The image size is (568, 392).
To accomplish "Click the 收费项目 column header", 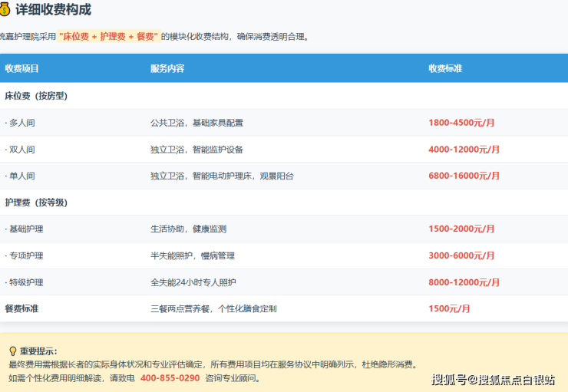I will tap(21, 68).
